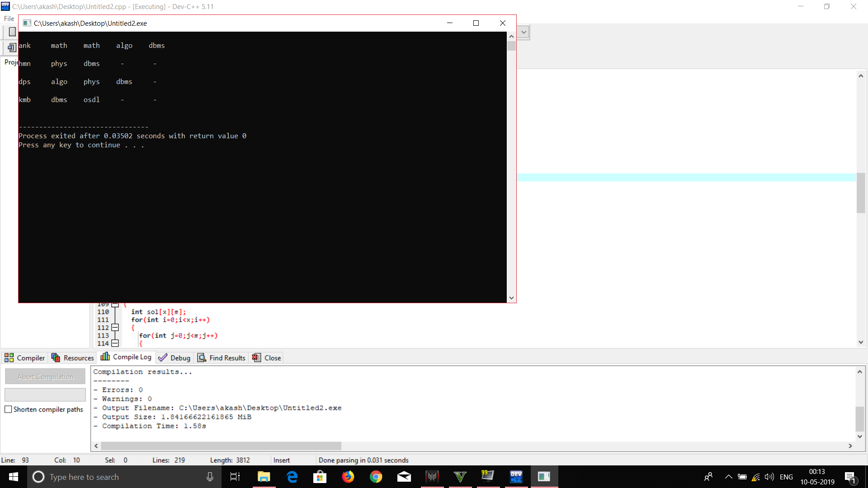Image resolution: width=868 pixels, height=488 pixels.
Task: Click the Microsoft Edge taskbar icon
Action: tap(292, 477)
